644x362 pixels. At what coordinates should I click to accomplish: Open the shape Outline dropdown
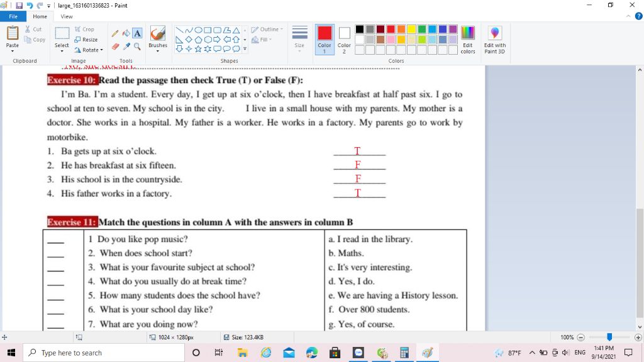tap(267, 29)
